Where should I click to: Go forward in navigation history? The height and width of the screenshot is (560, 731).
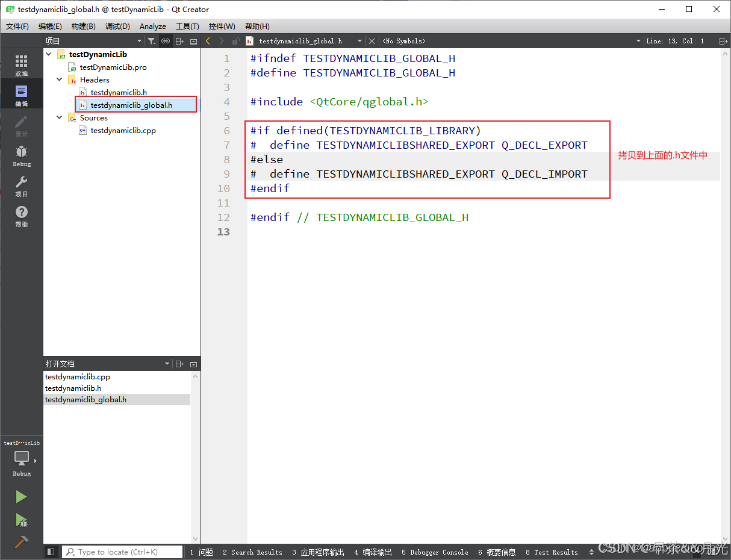[x=222, y=41]
